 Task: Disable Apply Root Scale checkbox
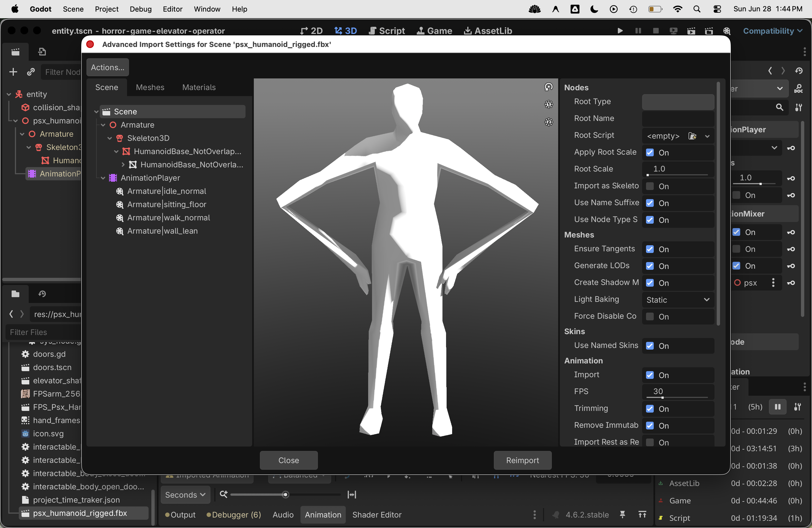pos(650,152)
